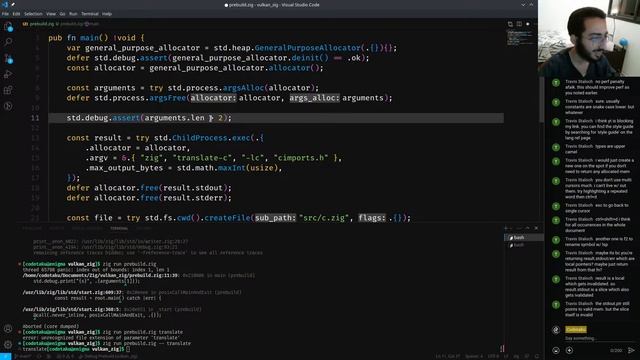Click the Split Editor icon

pos(519,24)
